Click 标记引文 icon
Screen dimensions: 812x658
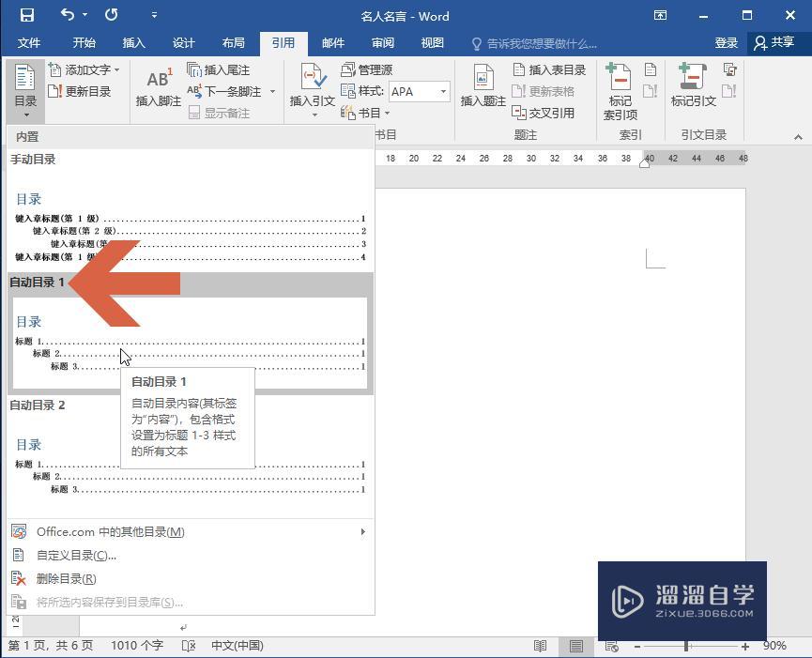pos(693,85)
